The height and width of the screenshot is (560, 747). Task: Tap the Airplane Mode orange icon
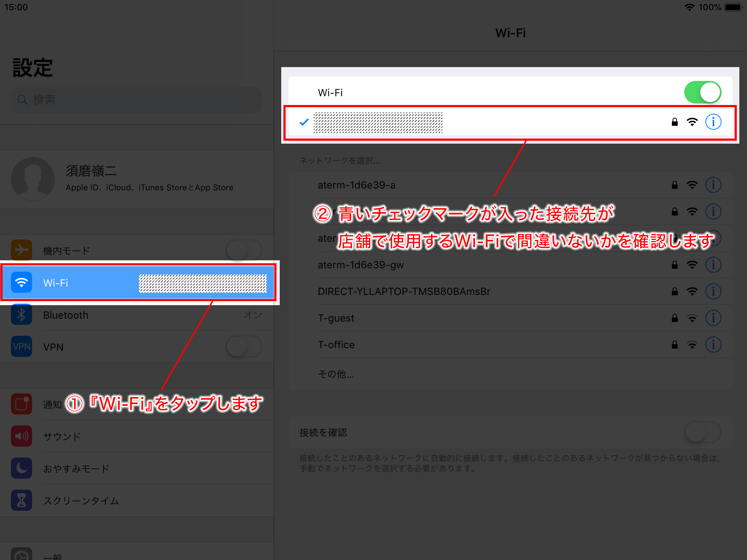tap(22, 250)
